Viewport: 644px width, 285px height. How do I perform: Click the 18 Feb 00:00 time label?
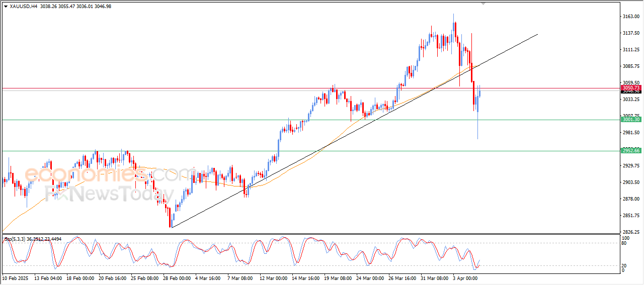click(x=80, y=277)
